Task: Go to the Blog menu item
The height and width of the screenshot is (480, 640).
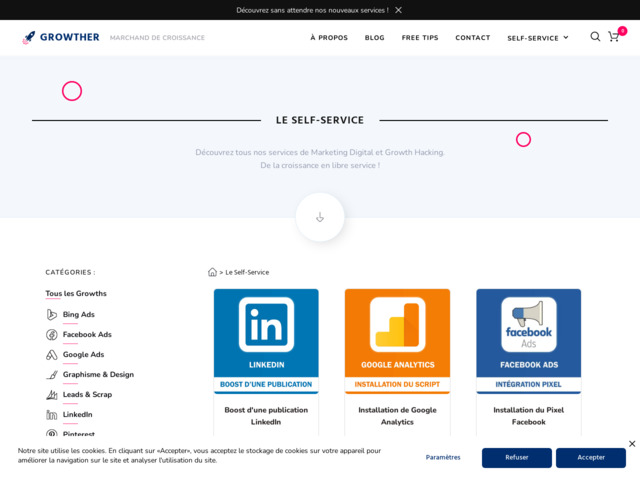Action: [374, 38]
